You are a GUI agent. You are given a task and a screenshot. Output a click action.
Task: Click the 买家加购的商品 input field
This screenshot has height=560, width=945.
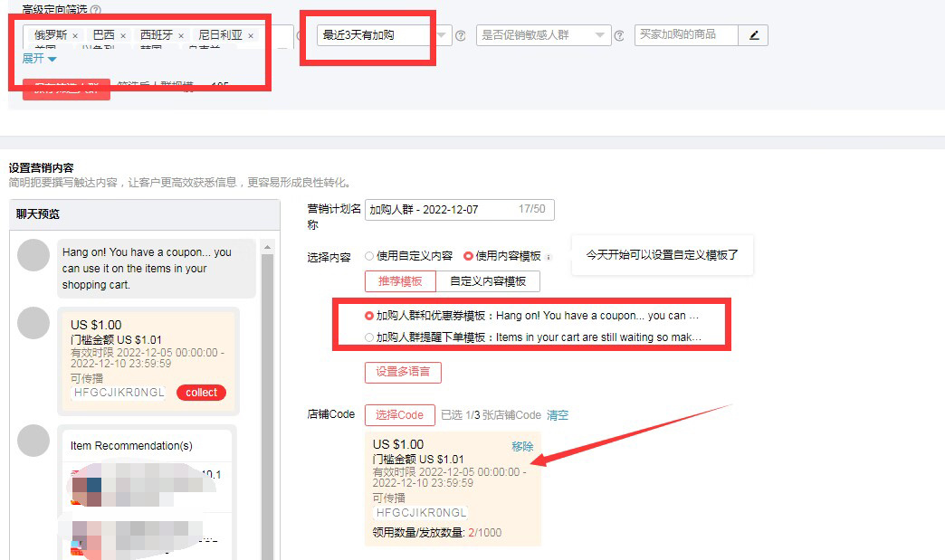[x=686, y=35]
